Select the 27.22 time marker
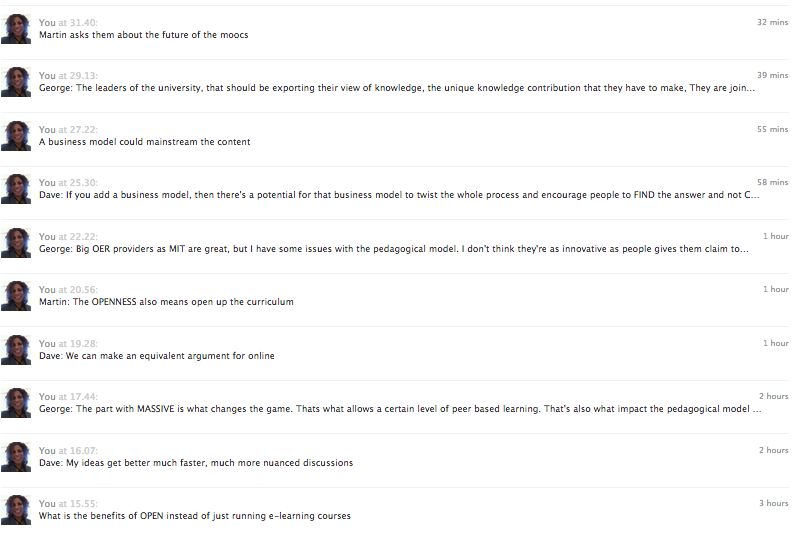The height and width of the screenshot is (537, 804). click(x=83, y=129)
